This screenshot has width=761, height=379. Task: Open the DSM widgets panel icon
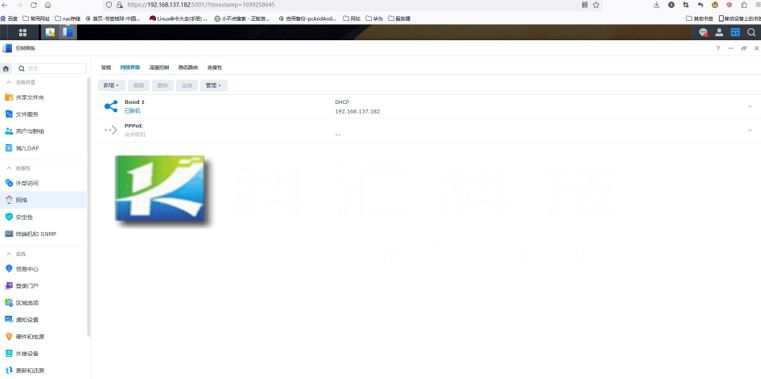(x=735, y=33)
